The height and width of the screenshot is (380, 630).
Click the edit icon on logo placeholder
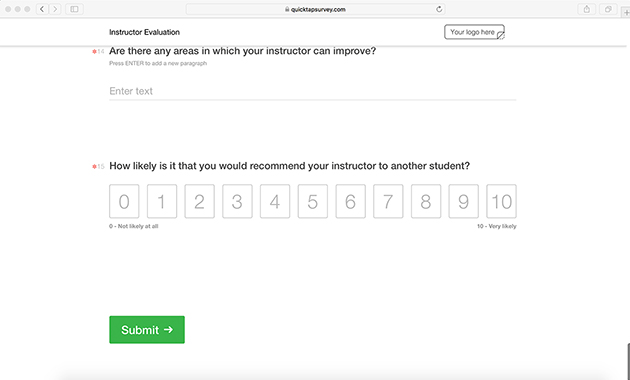[501, 36]
